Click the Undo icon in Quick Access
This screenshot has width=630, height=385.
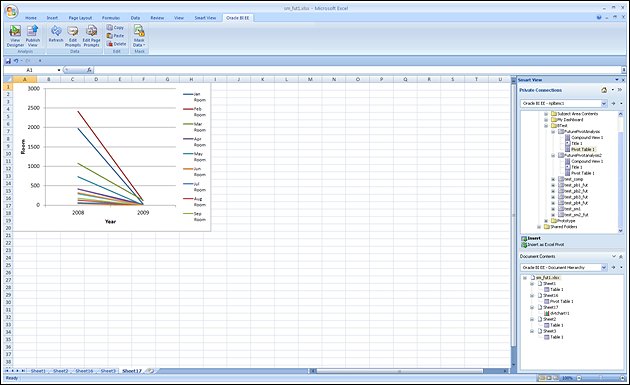[x=16, y=61]
